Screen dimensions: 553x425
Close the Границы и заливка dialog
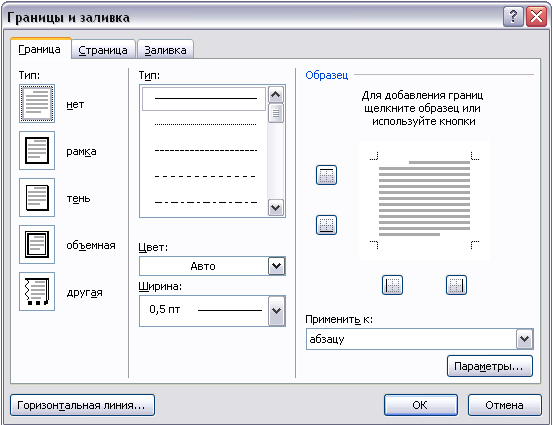(536, 17)
